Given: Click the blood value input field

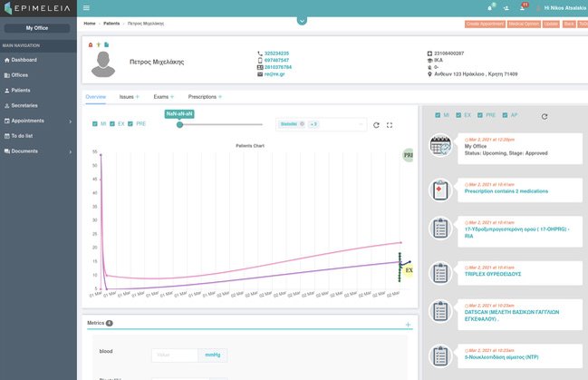Looking at the screenshot, I should [x=176, y=355].
